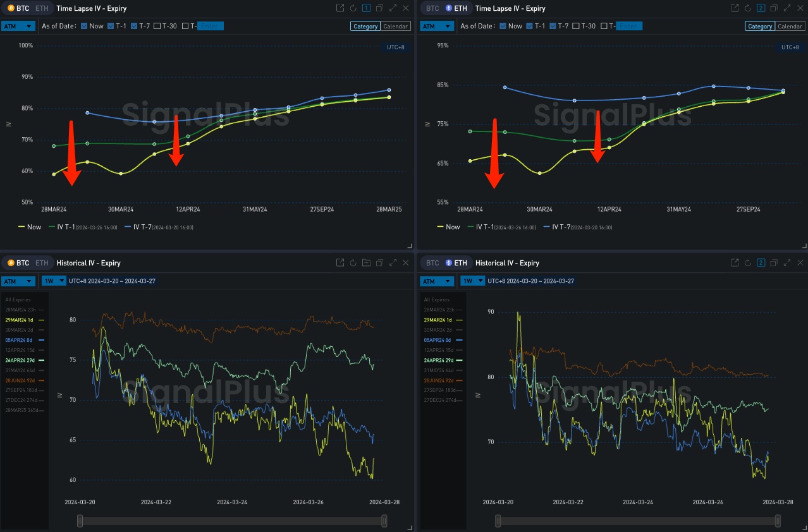Switch to ETH in the BTC Time Lapse IV panel

40,8
